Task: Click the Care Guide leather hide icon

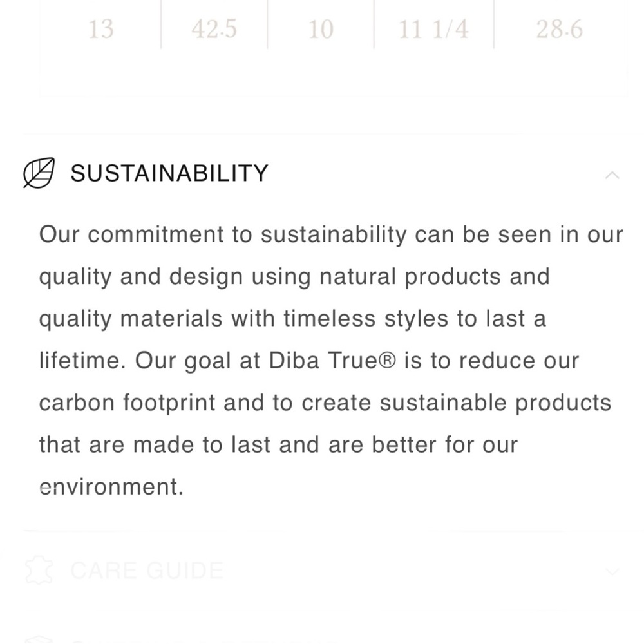Action: [x=39, y=570]
